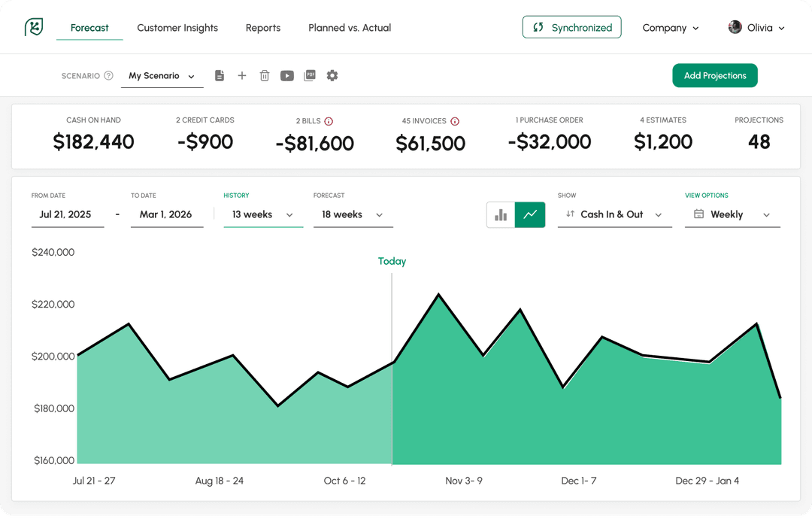
Task: Open the Cash In & Out show dropdown
Action: (x=614, y=215)
